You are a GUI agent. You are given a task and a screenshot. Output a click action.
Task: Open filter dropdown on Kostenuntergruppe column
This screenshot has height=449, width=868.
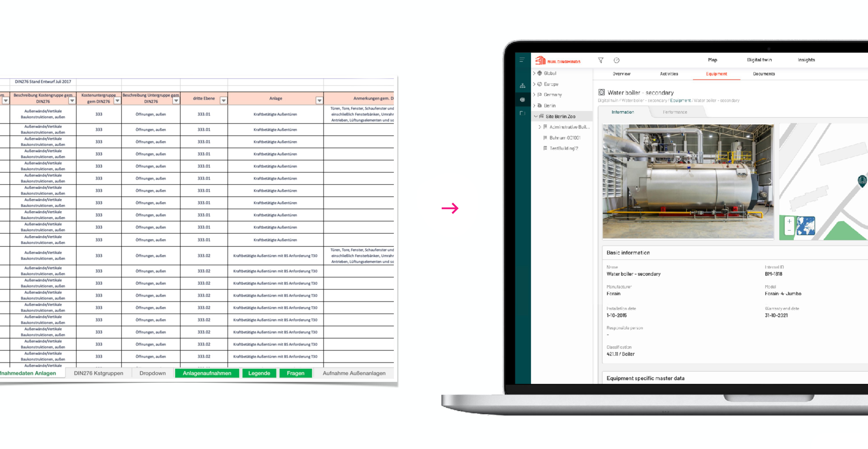tap(117, 101)
